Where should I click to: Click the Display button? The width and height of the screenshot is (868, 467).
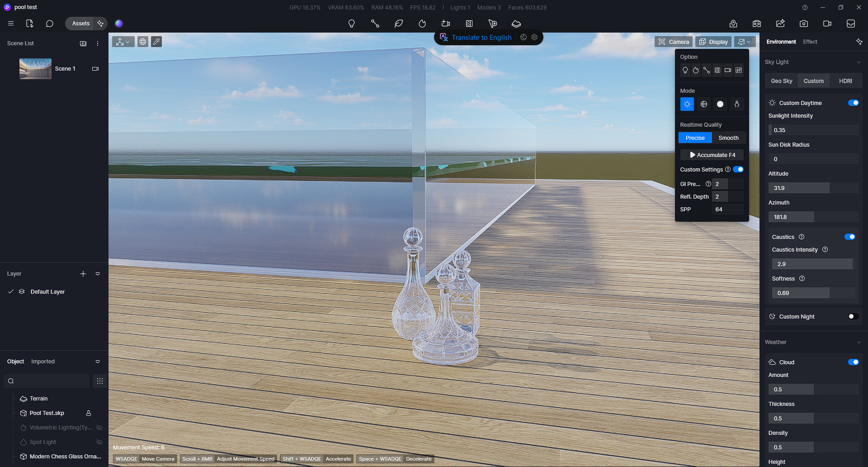pos(713,42)
